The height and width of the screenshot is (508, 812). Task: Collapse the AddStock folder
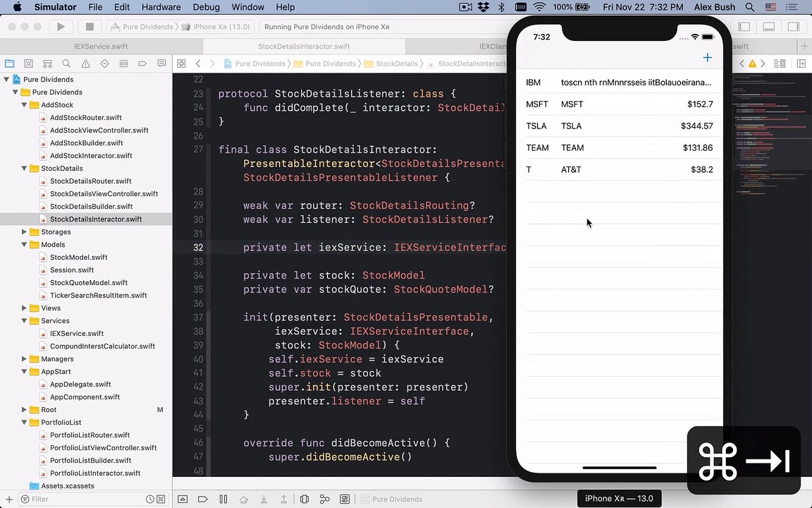tap(24, 104)
